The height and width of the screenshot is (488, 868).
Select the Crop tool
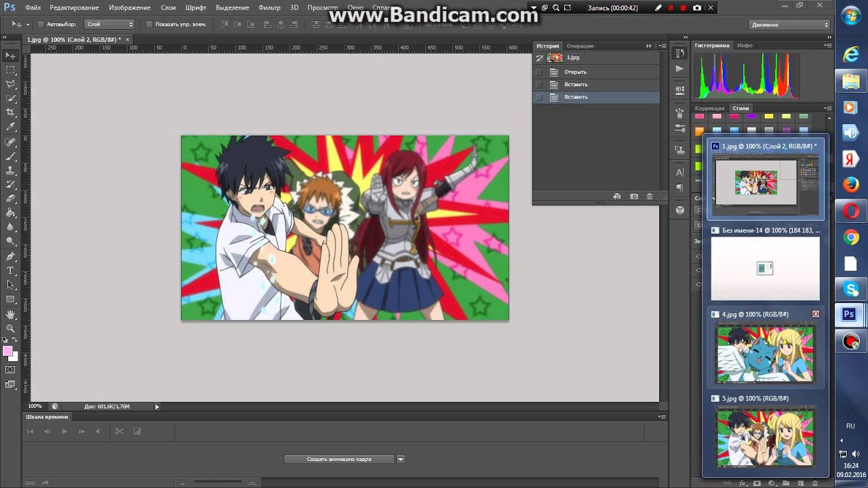[10, 113]
